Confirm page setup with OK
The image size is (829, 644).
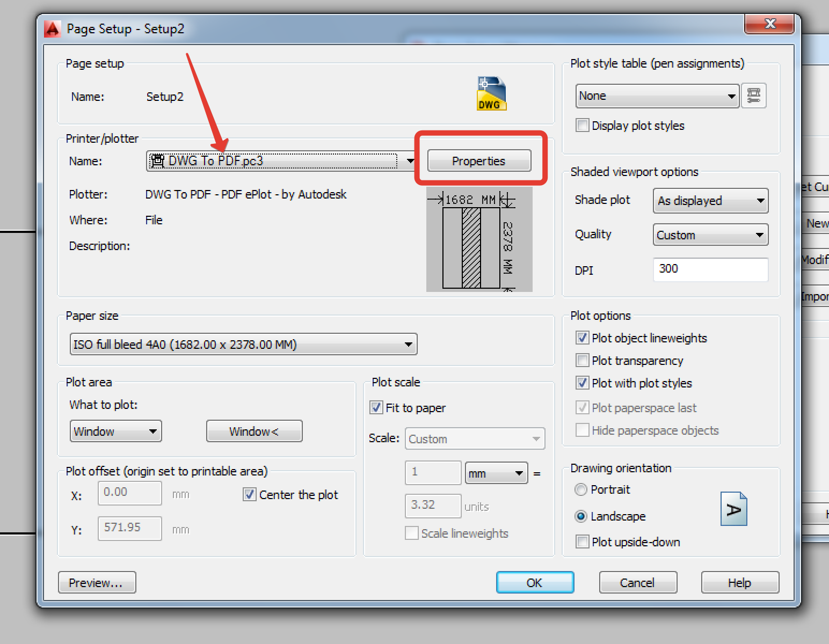pos(535,583)
